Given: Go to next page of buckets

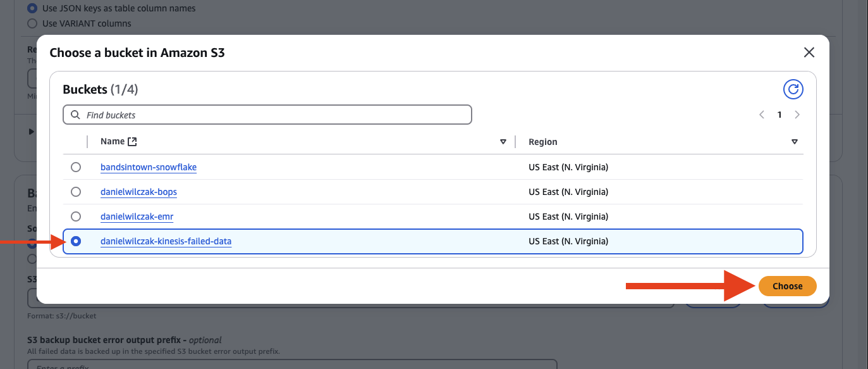Looking at the screenshot, I should [x=797, y=115].
